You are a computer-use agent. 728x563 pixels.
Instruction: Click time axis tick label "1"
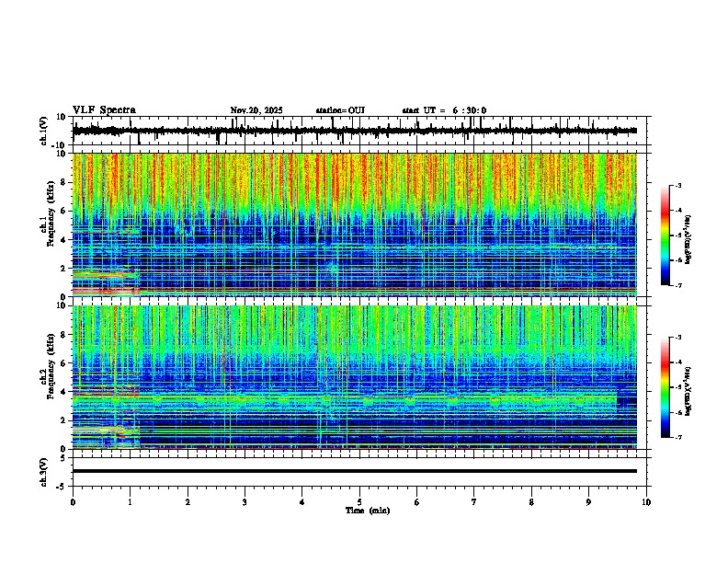(x=130, y=502)
